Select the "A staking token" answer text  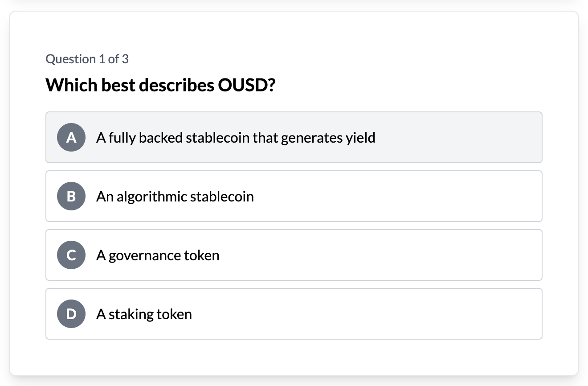pyautogui.click(x=144, y=314)
